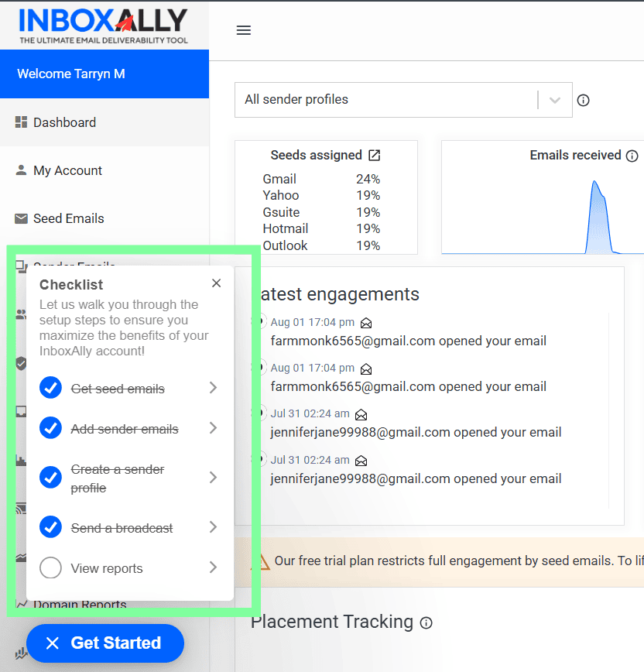Open the hamburger menu icon
The width and height of the screenshot is (644, 672).
click(x=243, y=30)
